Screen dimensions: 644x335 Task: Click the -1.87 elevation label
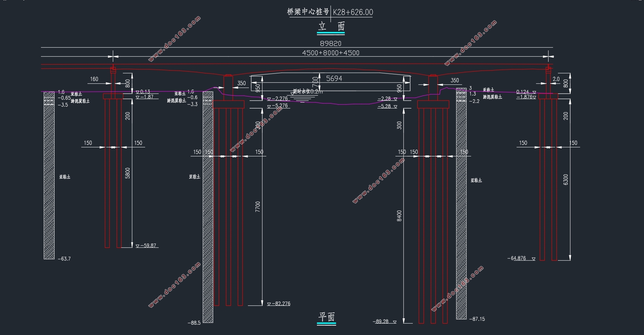[147, 97]
